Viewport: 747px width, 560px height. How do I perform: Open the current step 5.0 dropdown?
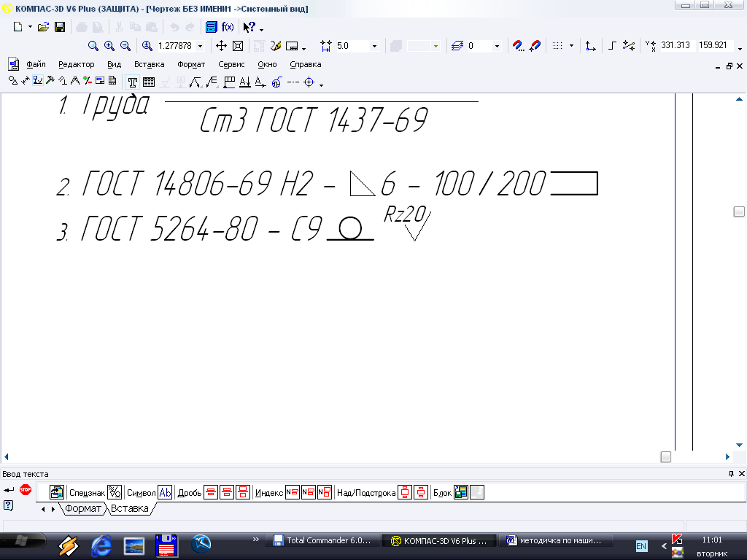[x=374, y=46]
